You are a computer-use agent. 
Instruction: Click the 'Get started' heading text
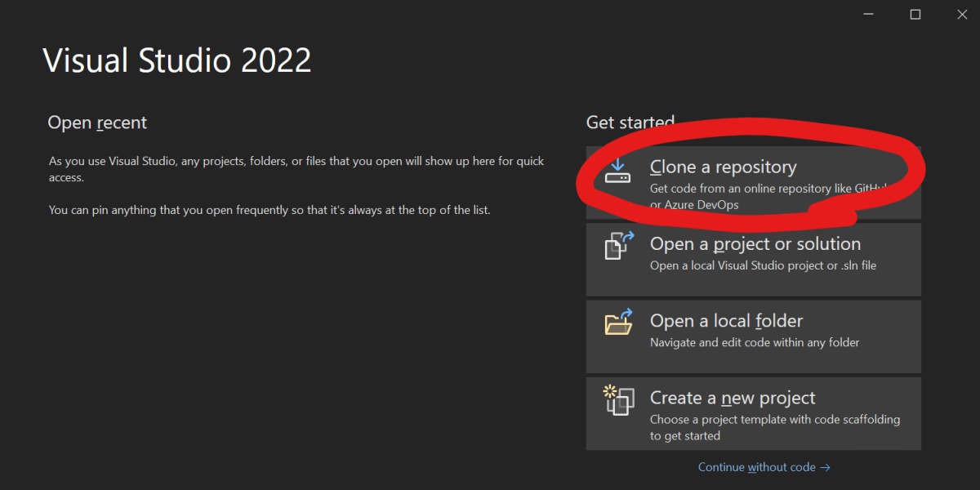tap(630, 122)
